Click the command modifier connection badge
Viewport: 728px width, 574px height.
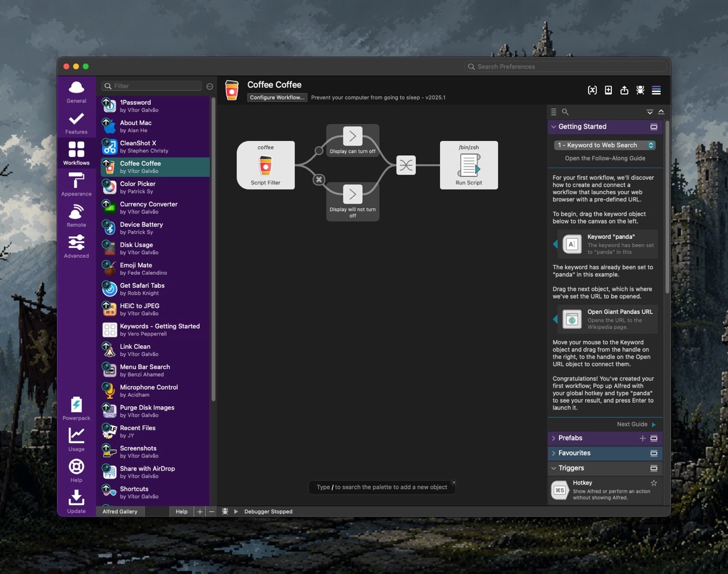(319, 179)
